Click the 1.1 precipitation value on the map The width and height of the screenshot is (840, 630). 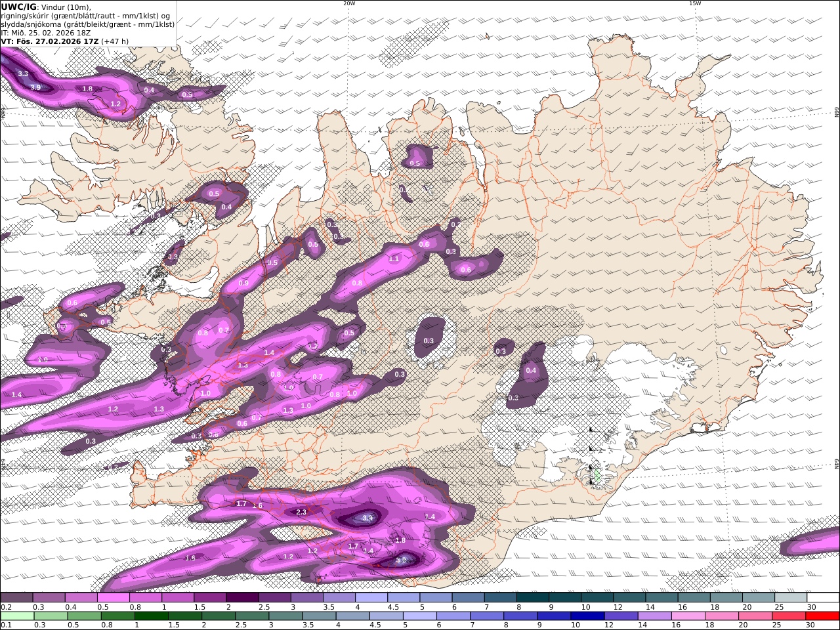pyautogui.click(x=394, y=259)
